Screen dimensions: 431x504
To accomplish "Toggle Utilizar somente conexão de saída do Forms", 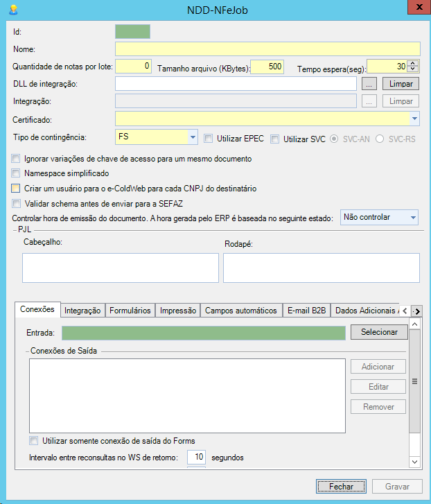I will 33,440.
